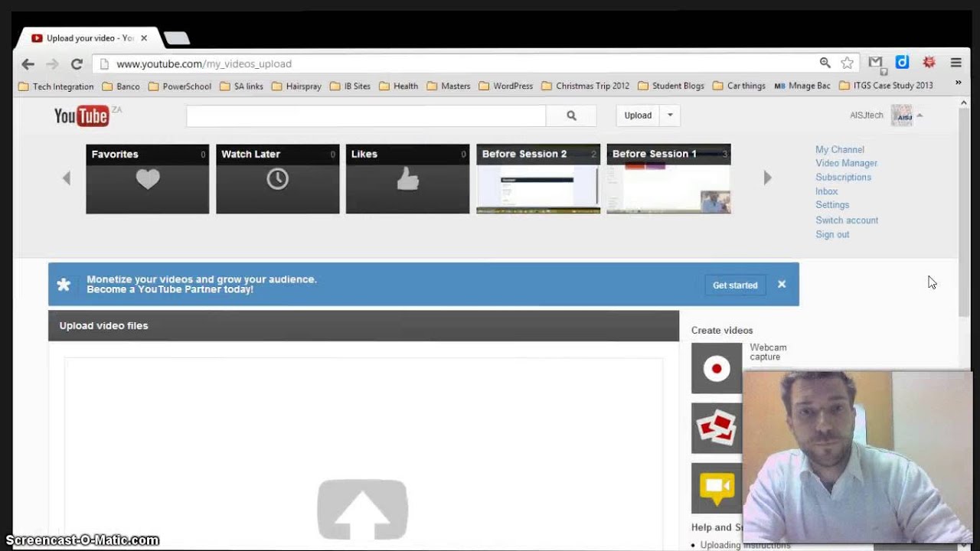The width and height of the screenshot is (980, 551).
Task: Dismiss the Monetize banner with X
Action: pos(782,285)
